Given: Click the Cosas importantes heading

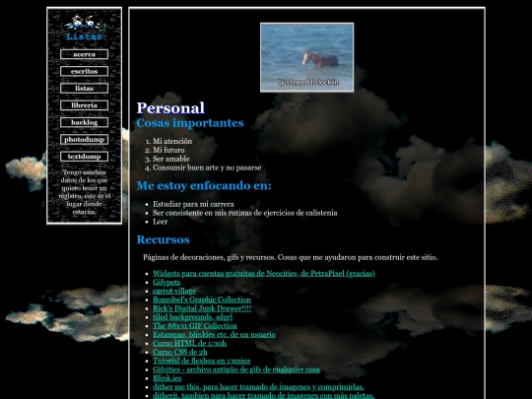Looking at the screenshot, I should [190, 123].
